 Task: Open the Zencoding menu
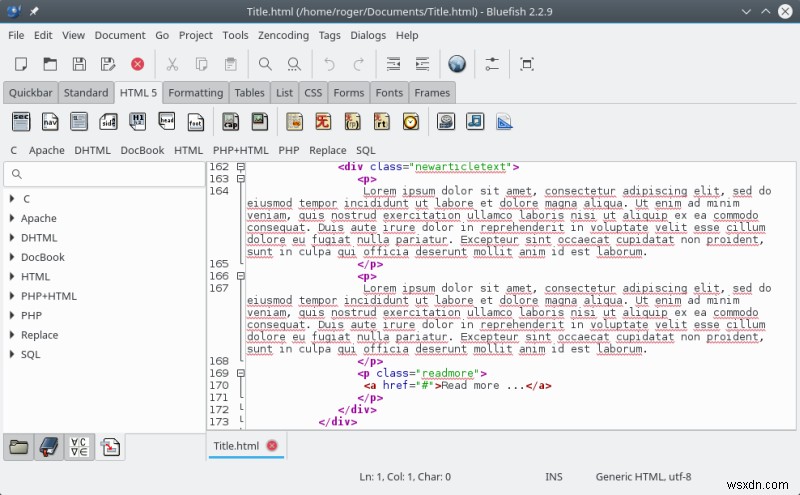coord(283,35)
